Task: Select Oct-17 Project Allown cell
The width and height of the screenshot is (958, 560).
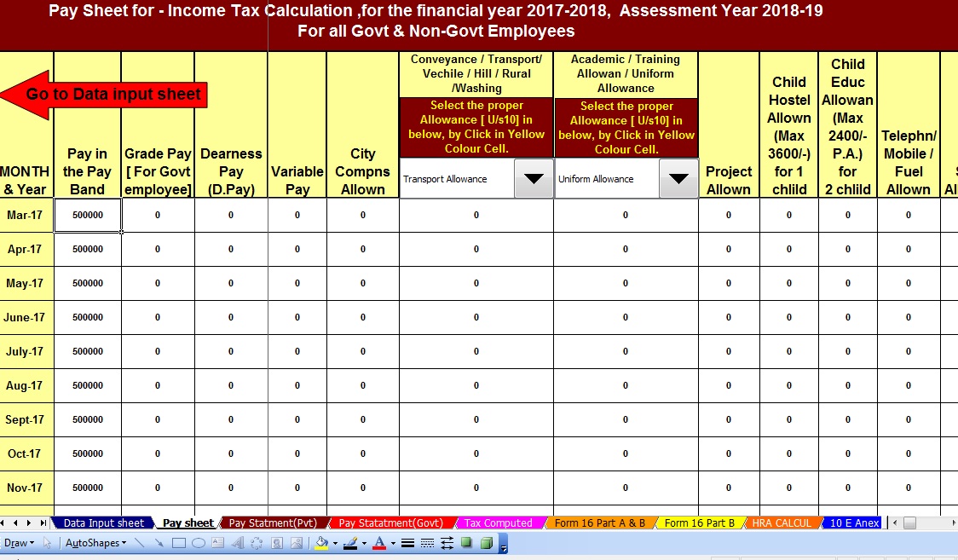Action: click(728, 453)
